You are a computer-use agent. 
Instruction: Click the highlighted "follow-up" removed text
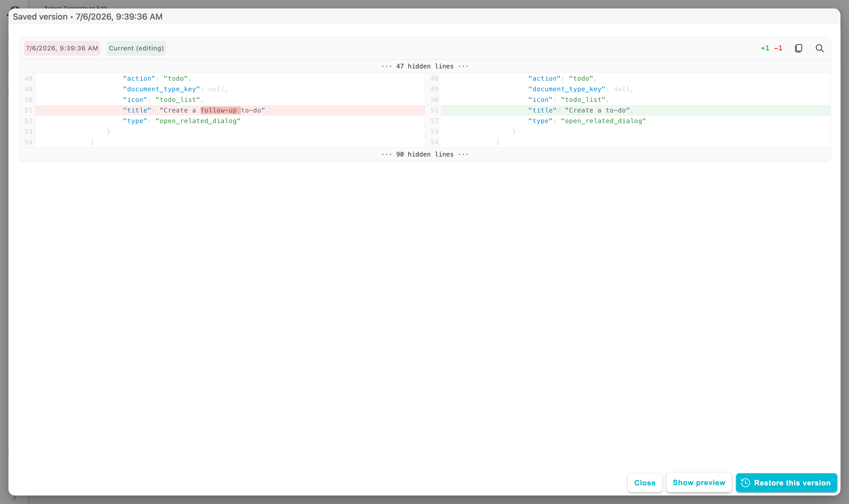click(x=220, y=110)
